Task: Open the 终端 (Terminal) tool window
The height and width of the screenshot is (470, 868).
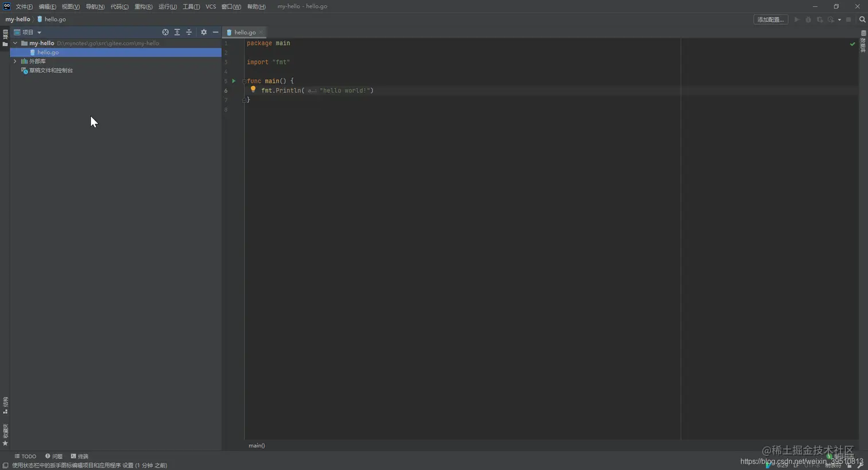Action: (x=80, y=456)
